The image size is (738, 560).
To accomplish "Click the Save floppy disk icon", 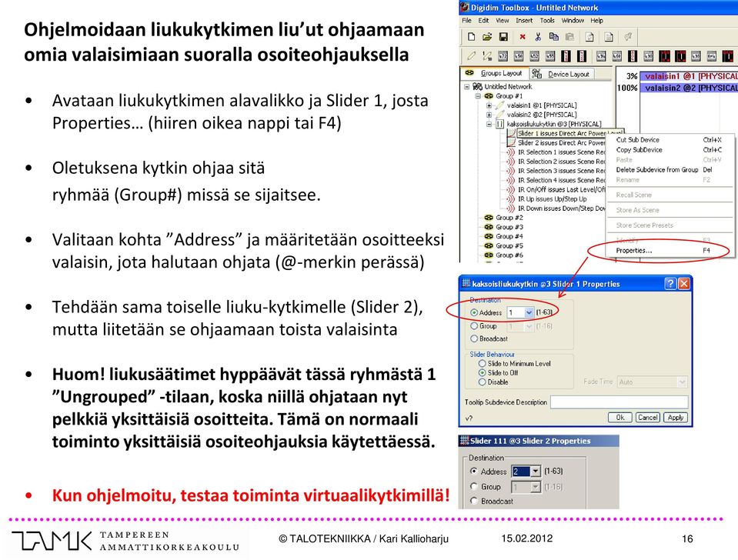I will (x=503, y=37).
